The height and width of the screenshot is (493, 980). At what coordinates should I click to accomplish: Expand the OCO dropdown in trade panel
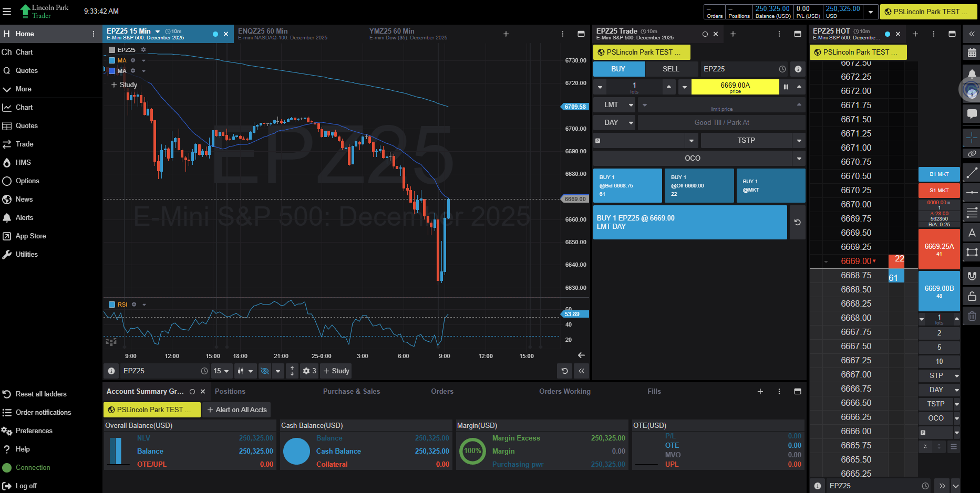pyautogui.click(x=799, y=159)
